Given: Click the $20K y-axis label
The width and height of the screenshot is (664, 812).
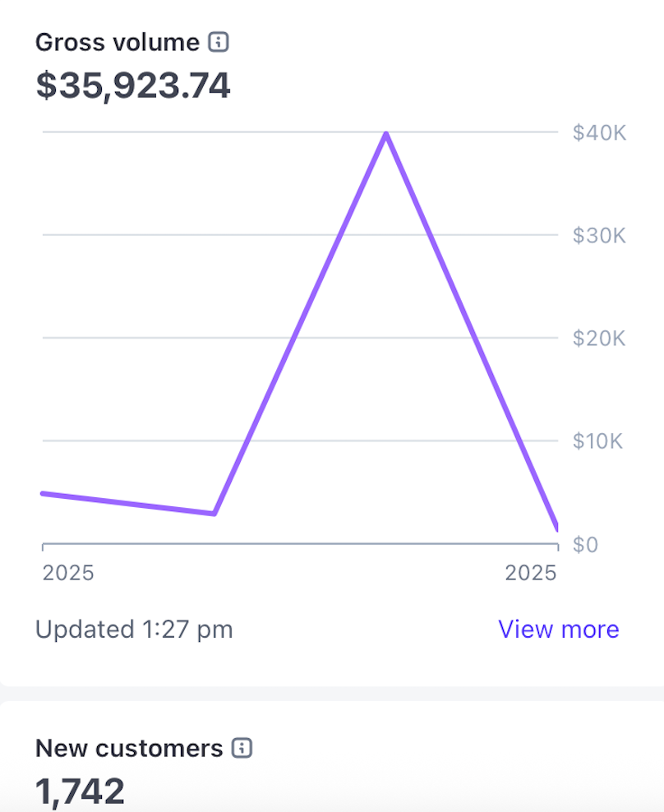Looking at the screenshot, I should pyautogui.click(x=599, y=339).
